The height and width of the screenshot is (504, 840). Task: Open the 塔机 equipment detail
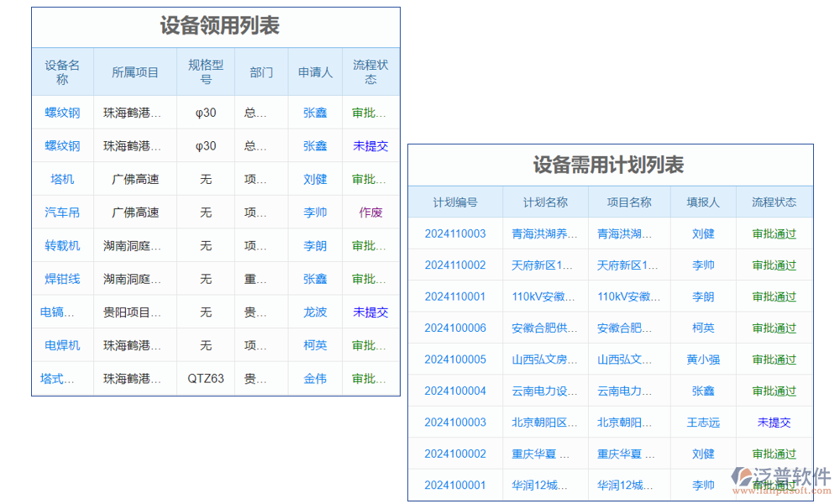tap(60, 178)
